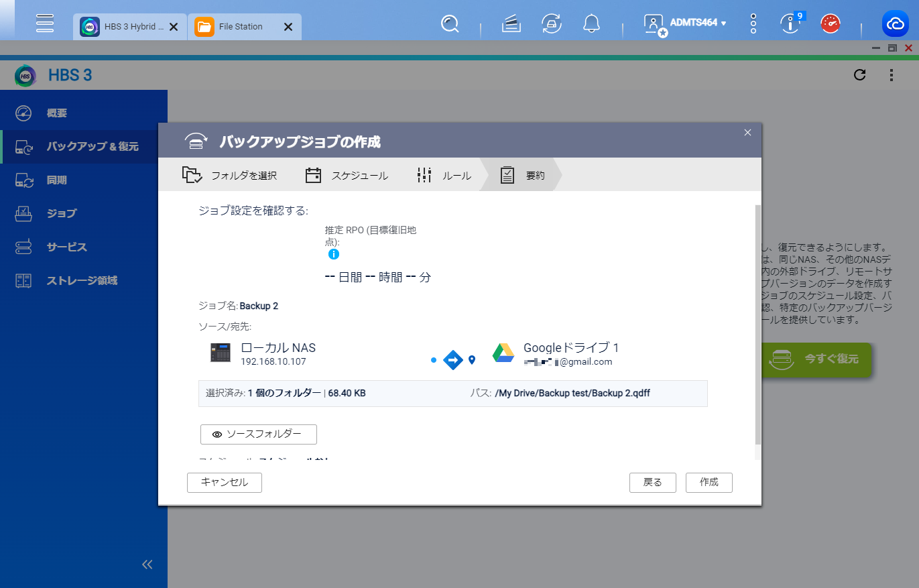Select バックアップ＆復元 in the sidebar
The height and width of the screenshot is (588, 919).
(84, 146)
